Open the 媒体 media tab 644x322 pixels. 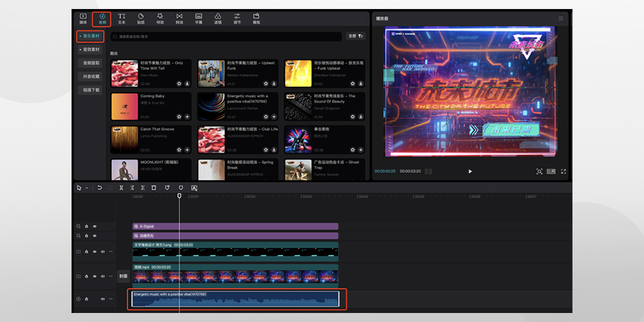click(83, 19)
